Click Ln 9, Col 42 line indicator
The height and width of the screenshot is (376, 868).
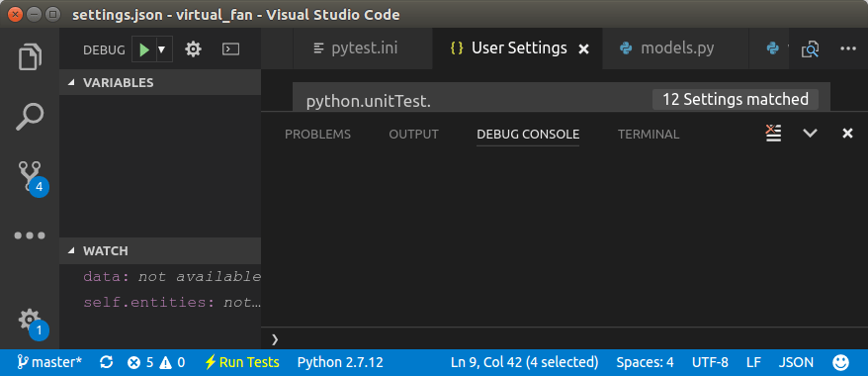(x=525, y=363)
